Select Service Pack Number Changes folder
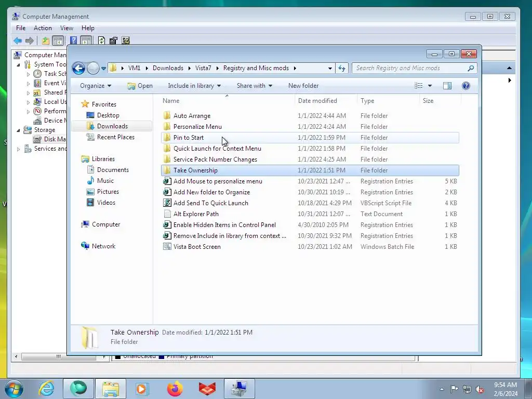 [x=310, y=159]
